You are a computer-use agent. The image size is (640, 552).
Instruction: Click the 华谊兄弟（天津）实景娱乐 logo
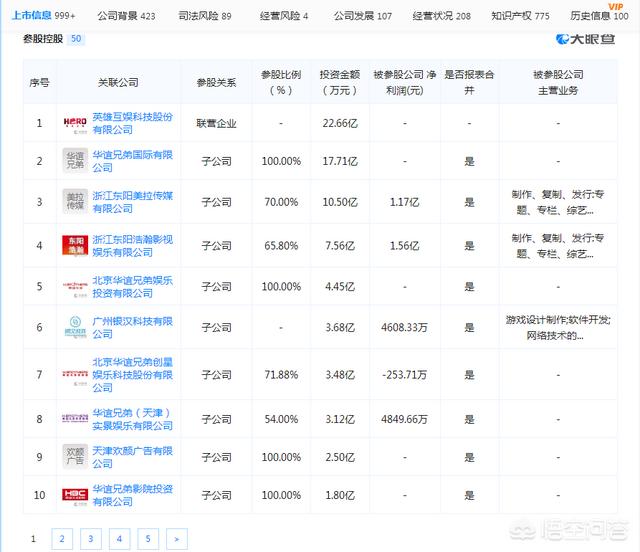(75, 418)
